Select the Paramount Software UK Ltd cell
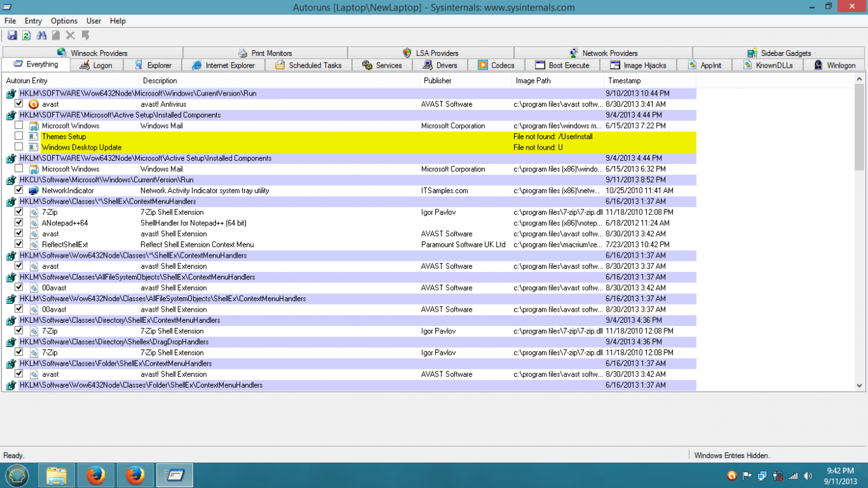 (463, 245)
